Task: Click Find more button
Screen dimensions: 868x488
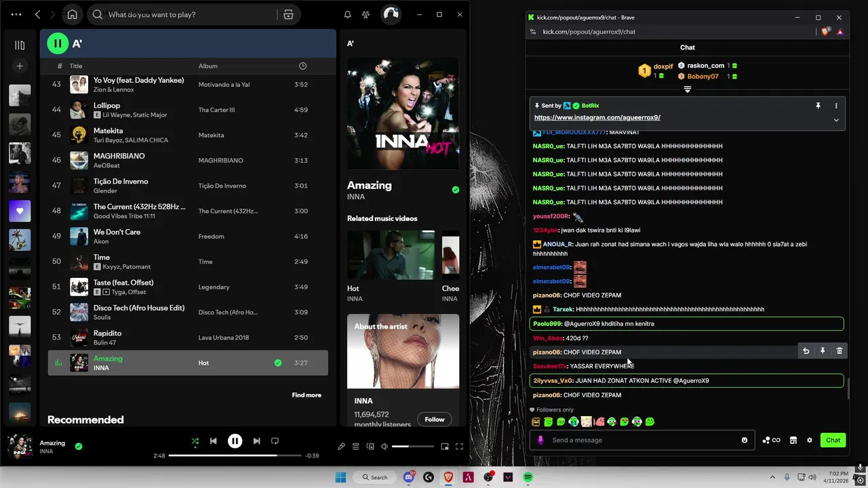Action: [307, 395]
